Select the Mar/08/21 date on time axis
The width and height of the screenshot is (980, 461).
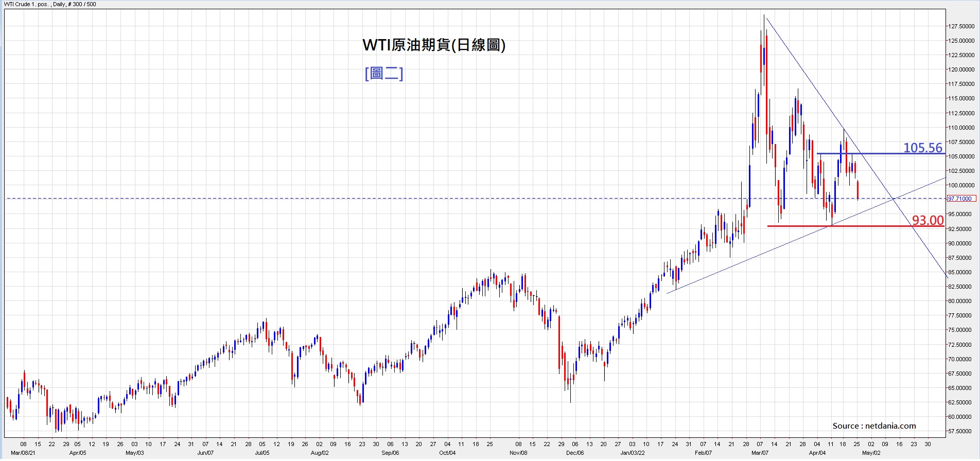tap(23, 453)
